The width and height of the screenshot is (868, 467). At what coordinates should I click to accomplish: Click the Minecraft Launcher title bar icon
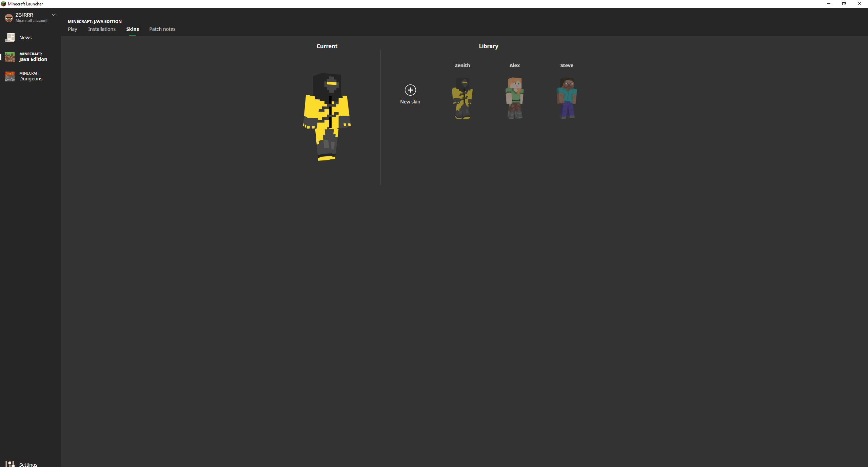point(3,4)
